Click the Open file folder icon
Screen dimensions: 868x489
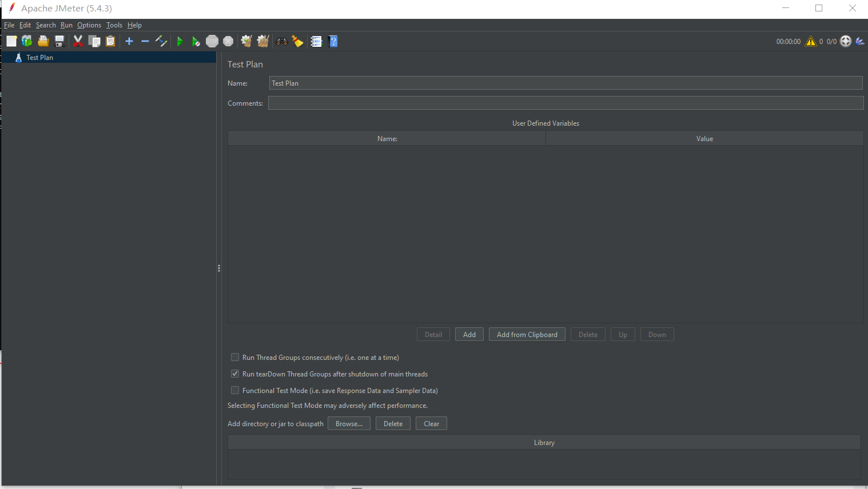pos(43,41)
